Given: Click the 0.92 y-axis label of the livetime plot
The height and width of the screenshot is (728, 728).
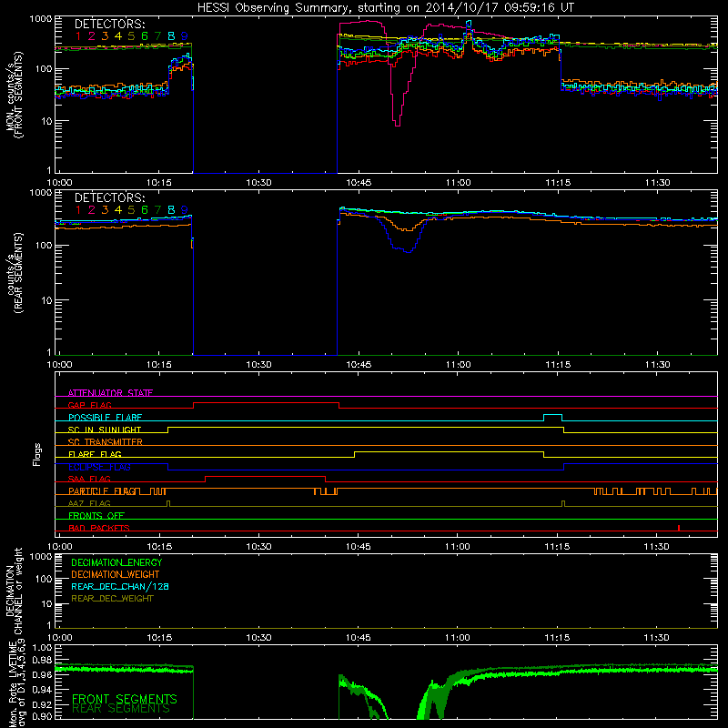Looking at the screenshot, I should [x=43, y=704].
